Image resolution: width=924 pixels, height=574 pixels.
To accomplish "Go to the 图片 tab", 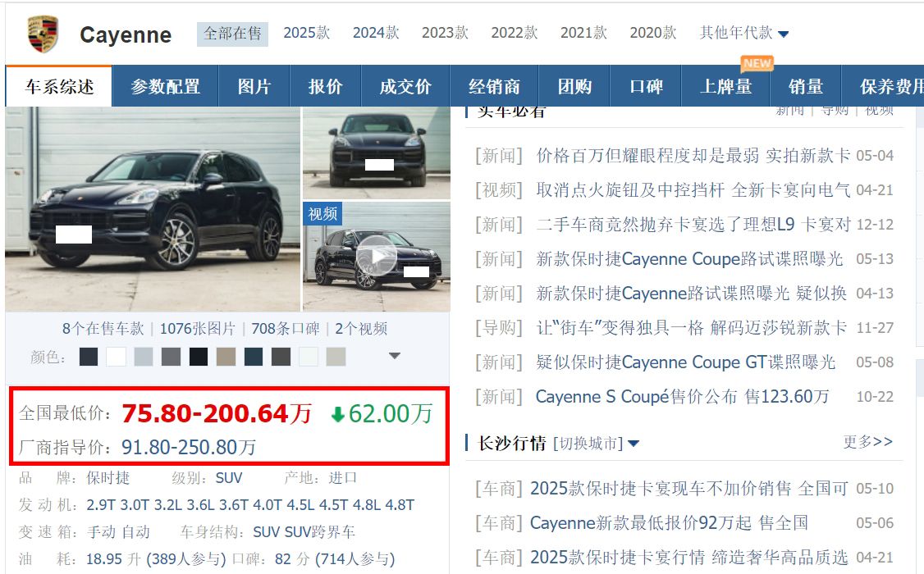I will click(254, 87).
